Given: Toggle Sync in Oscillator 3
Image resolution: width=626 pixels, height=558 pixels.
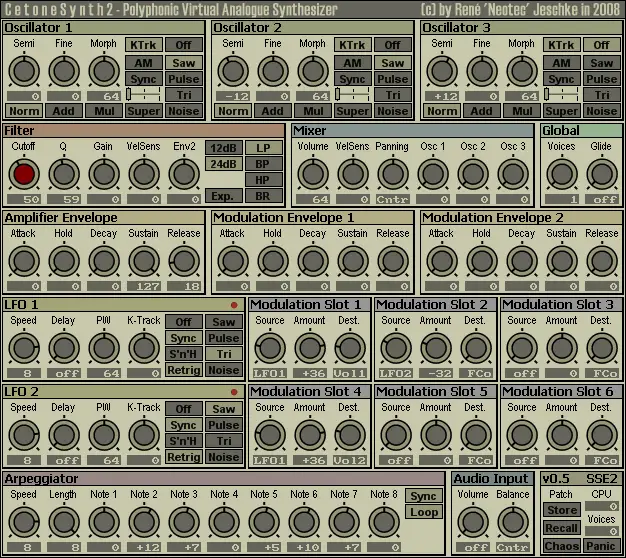Looking at the screenshot, I should pyautogui.click(x=561, y=79).
